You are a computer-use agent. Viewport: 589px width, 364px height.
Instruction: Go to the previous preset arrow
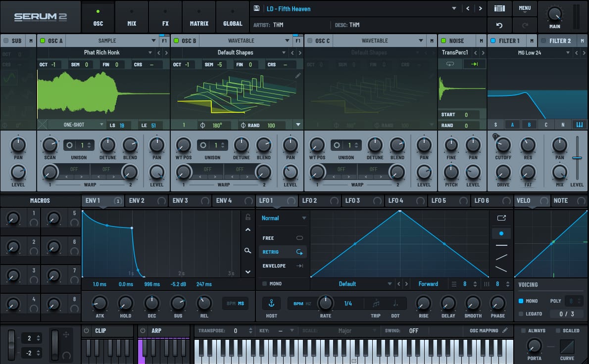468,8
